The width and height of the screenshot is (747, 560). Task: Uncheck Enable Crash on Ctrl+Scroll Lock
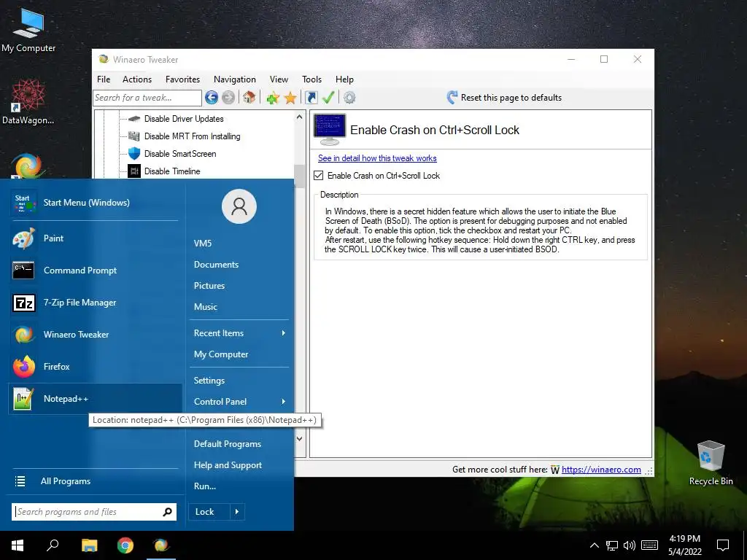[319, 176]
